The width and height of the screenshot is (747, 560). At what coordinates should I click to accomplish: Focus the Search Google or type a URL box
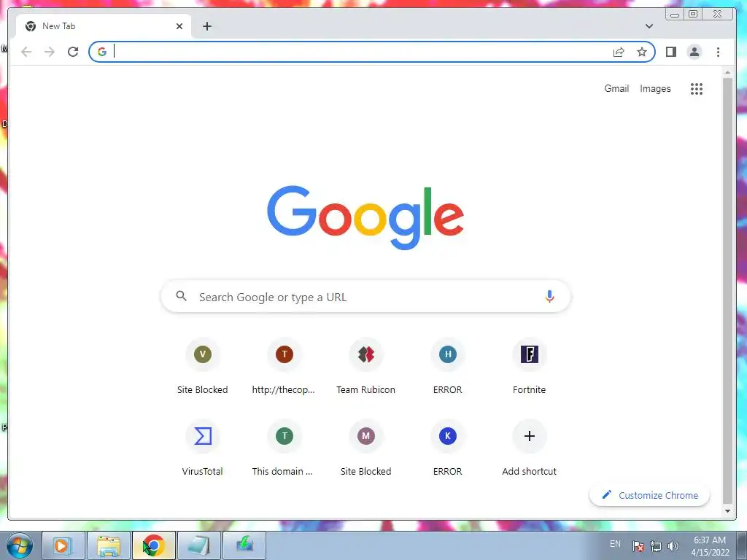click(366, 297)
